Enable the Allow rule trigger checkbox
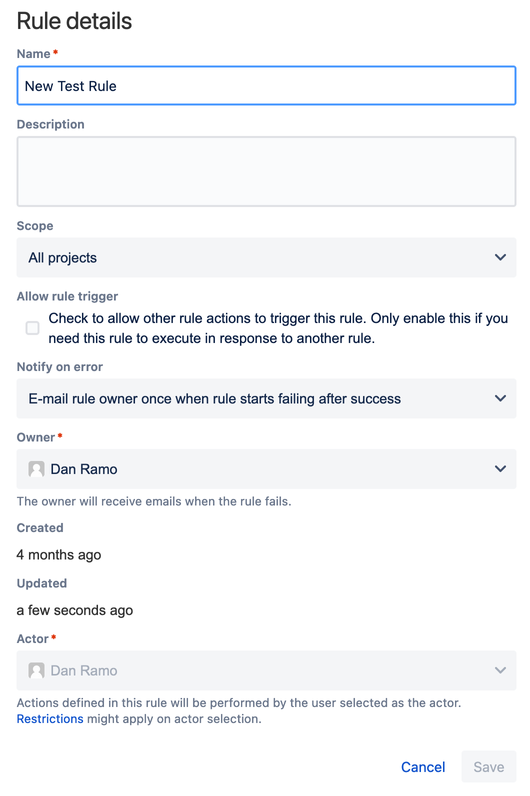 [32, 328]
